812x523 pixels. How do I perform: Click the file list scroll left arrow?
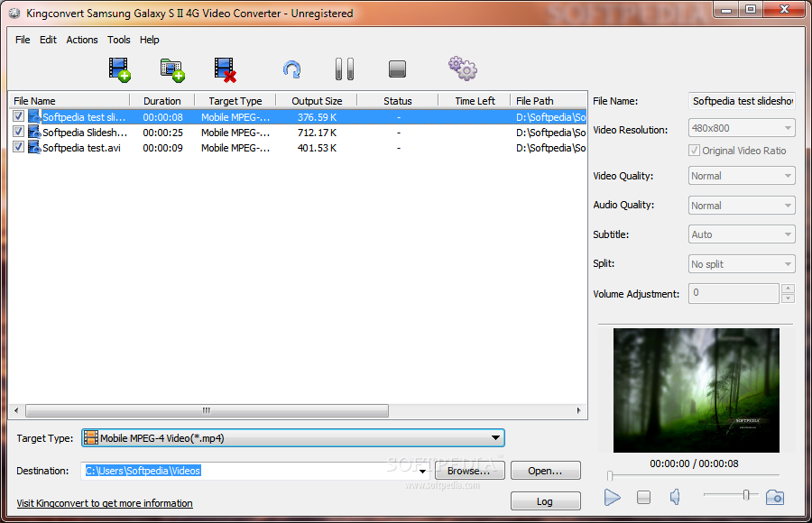click(x=16, y=410)
